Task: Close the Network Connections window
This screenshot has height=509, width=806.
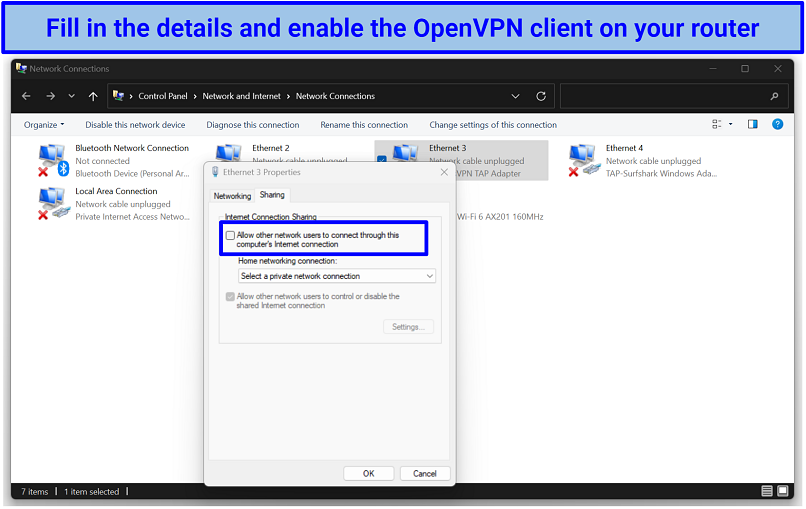Action: (x=778, y=68)
